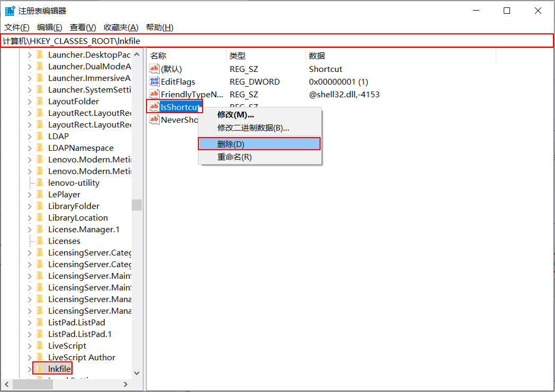
Task: Expand the LiveScript Author key
Action: click(x=30, y=357)
